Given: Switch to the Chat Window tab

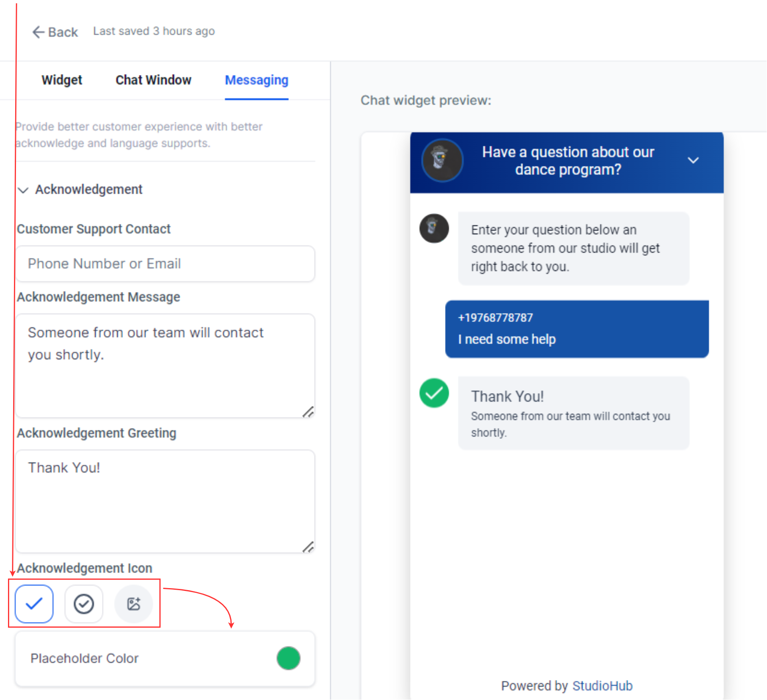Looking at the screenshot, I should 153,80.
